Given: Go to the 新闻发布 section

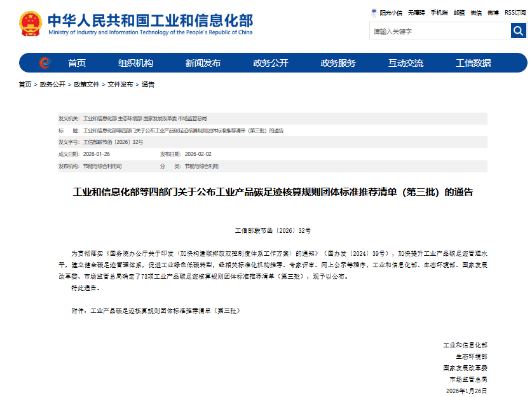Looking at the screenshot, I should click(203, 63).
